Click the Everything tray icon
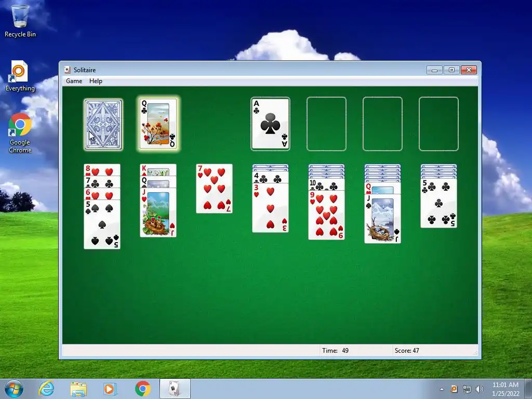The height and width of the screenshot is (399, 532). pos(454,389)
